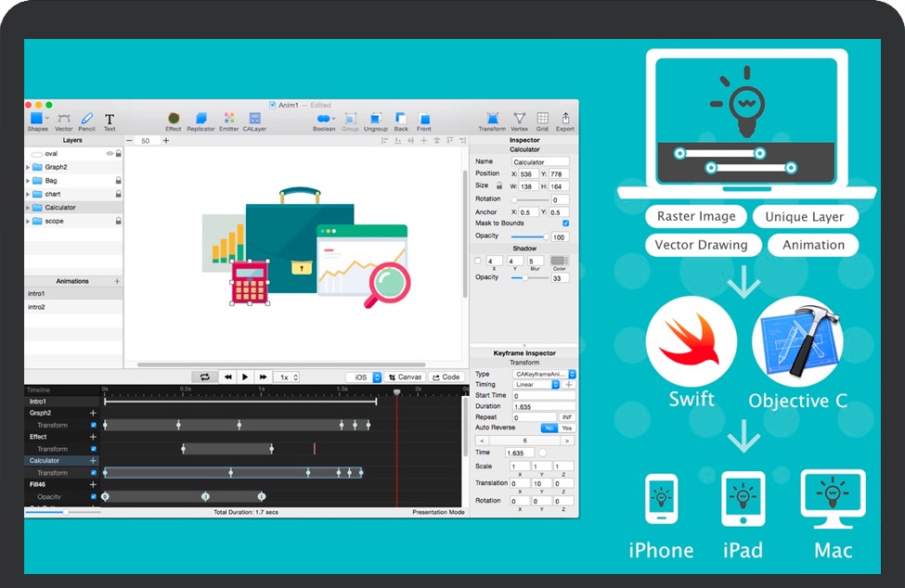Open the Replicator tool
Image resolution: width=905 pixels, height=588 pixels.
pos(200,119)
